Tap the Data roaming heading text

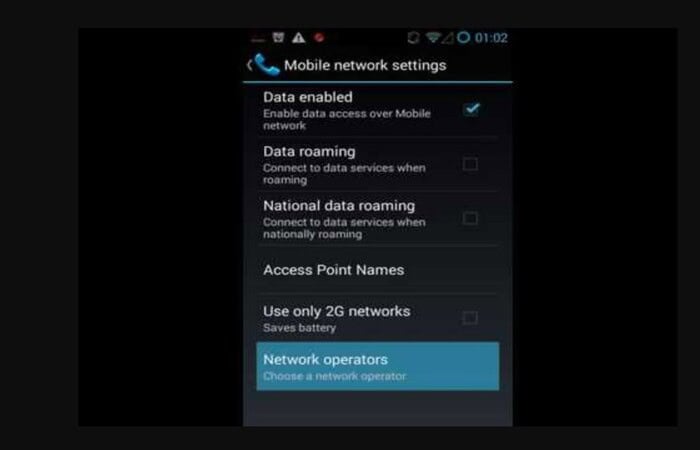pos(309,151)
